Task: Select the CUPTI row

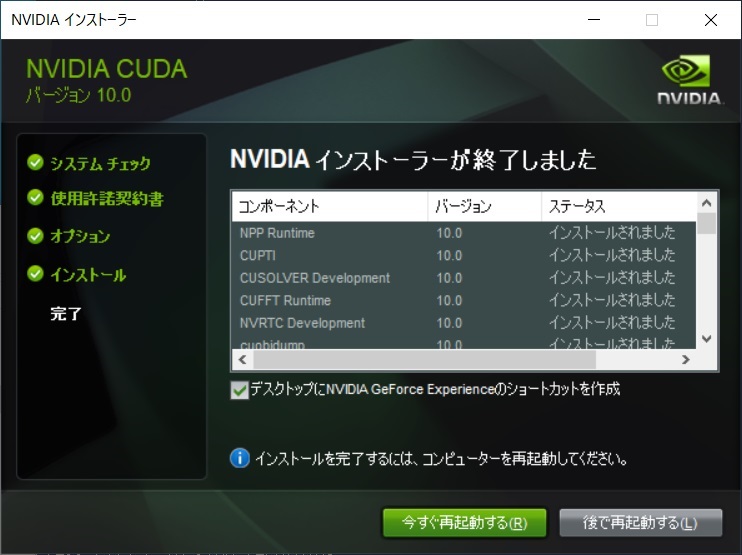Action: (464, 255)
